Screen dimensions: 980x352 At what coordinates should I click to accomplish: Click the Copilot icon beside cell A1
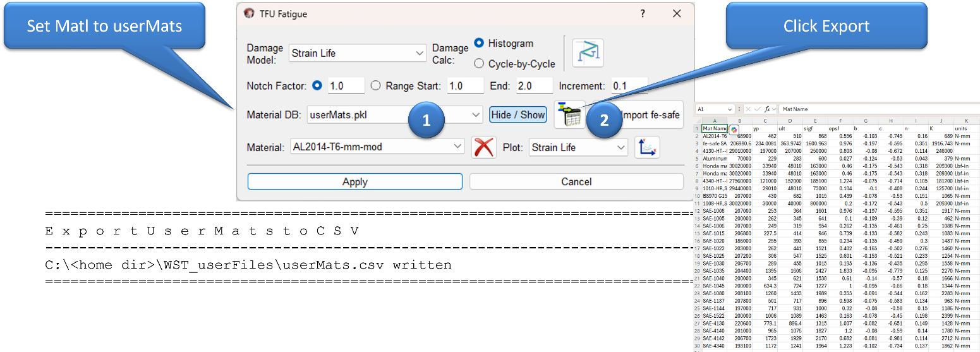(734, 129)
